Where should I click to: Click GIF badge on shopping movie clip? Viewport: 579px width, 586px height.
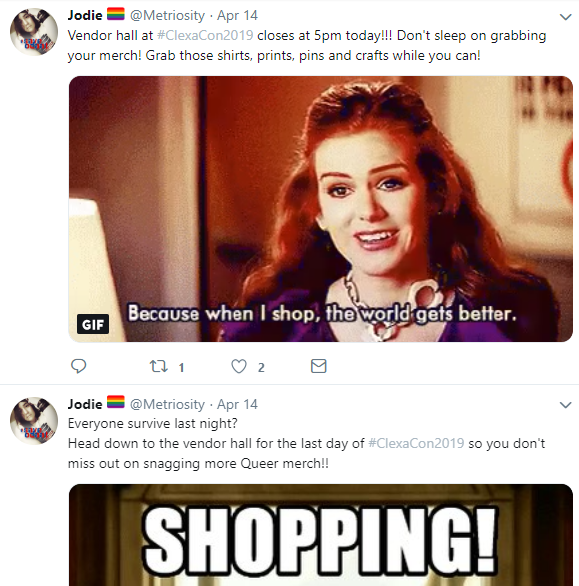click(93, 324)
